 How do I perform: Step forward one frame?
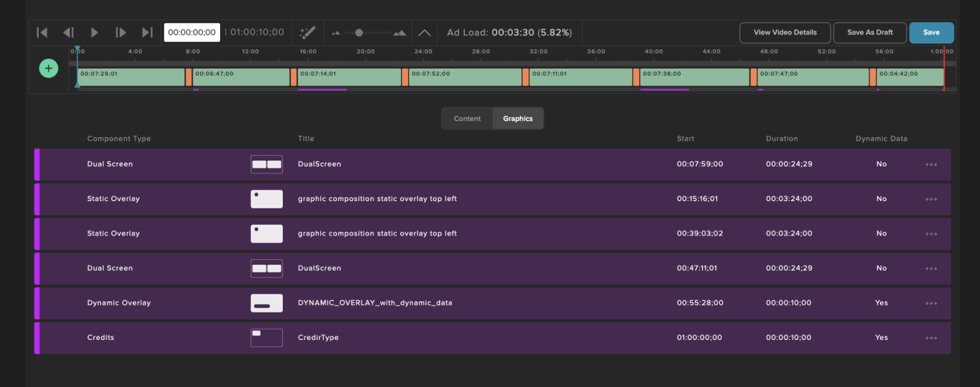[x=121, y=32]
